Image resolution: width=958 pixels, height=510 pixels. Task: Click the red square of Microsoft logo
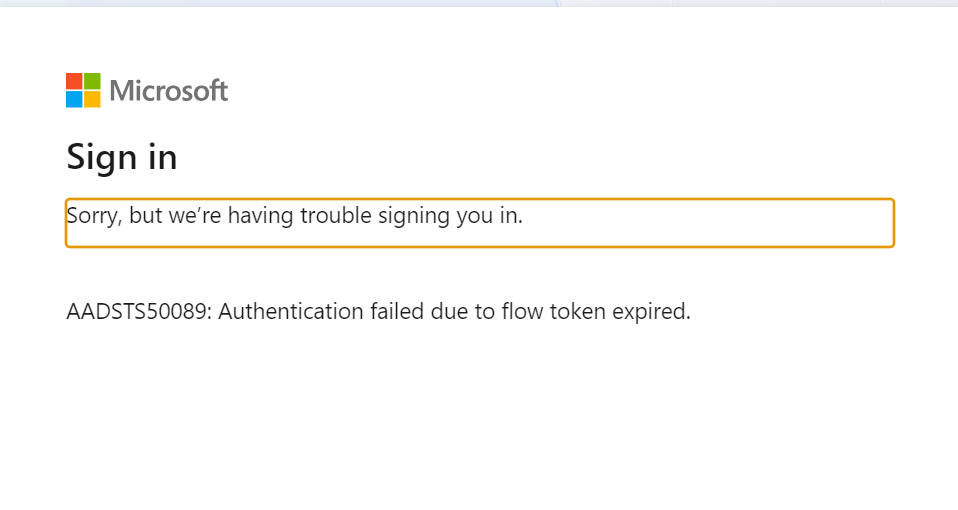click(74, 81)
